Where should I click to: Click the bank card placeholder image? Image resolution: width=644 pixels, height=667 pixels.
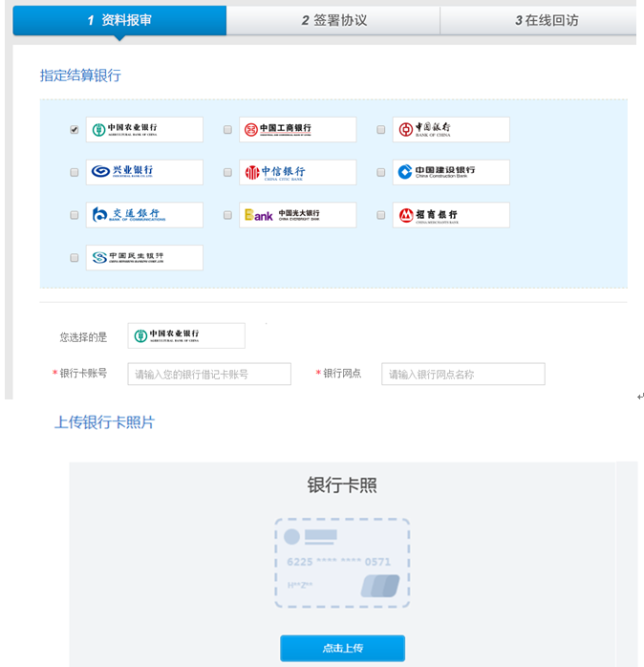coord(342,563)
